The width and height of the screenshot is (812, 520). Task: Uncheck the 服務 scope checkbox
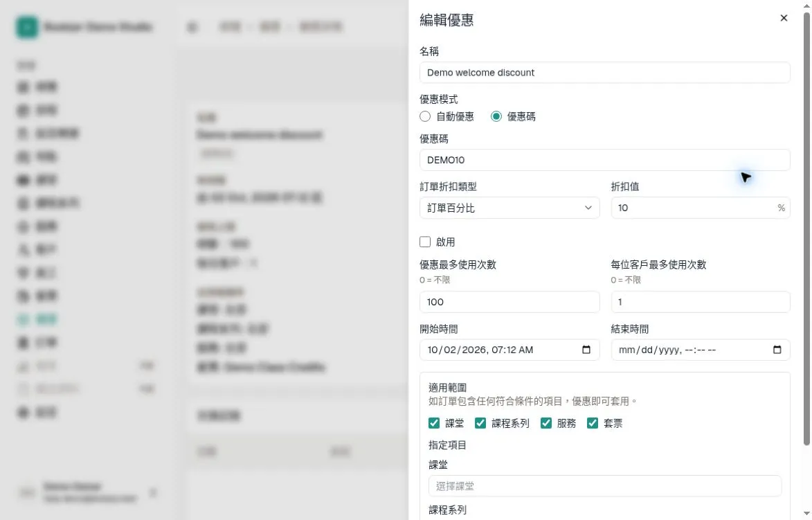545,423
